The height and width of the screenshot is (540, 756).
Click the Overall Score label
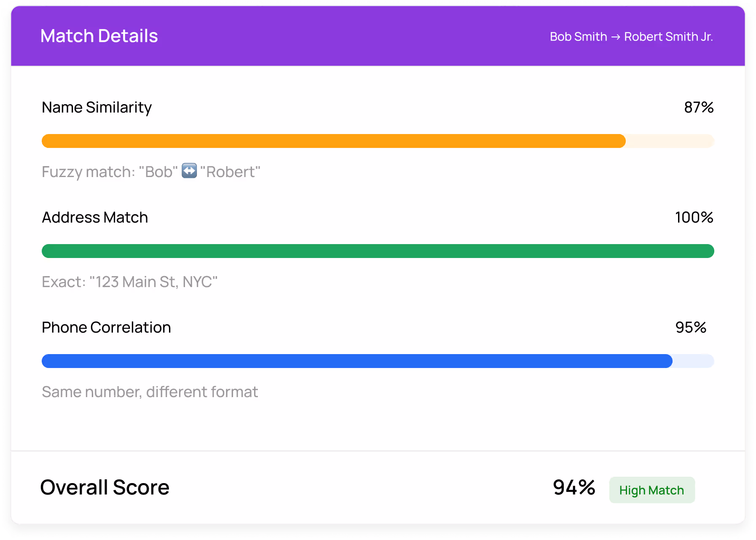[x=105, y=487]
